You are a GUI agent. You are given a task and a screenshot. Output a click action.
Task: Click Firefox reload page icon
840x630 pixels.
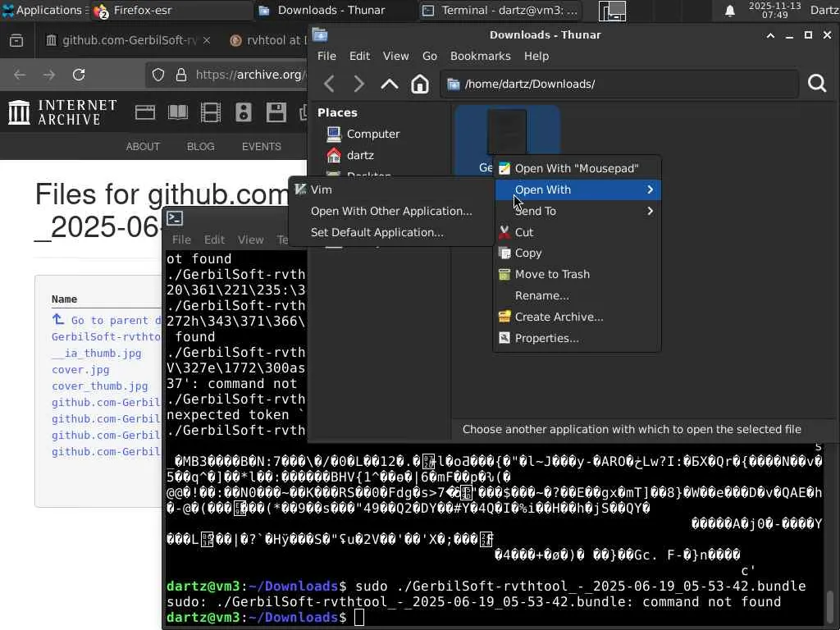79,75
